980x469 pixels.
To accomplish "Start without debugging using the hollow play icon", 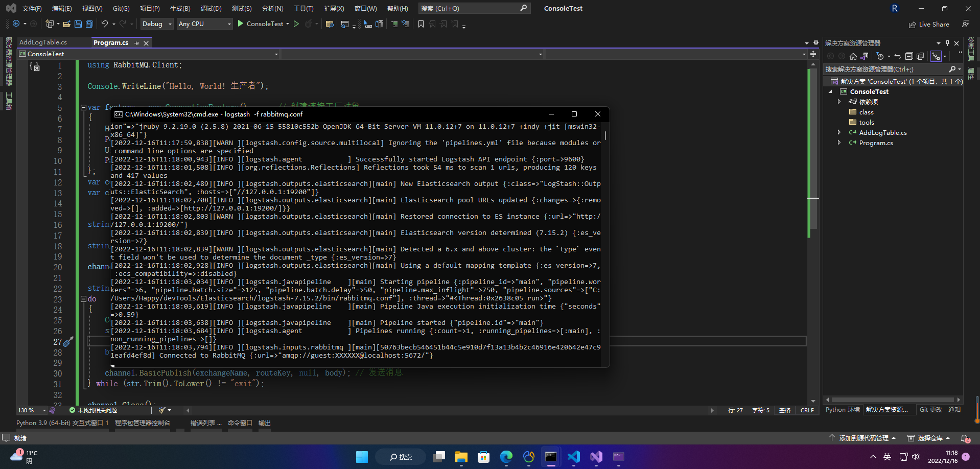I will (x=296, y=24).
